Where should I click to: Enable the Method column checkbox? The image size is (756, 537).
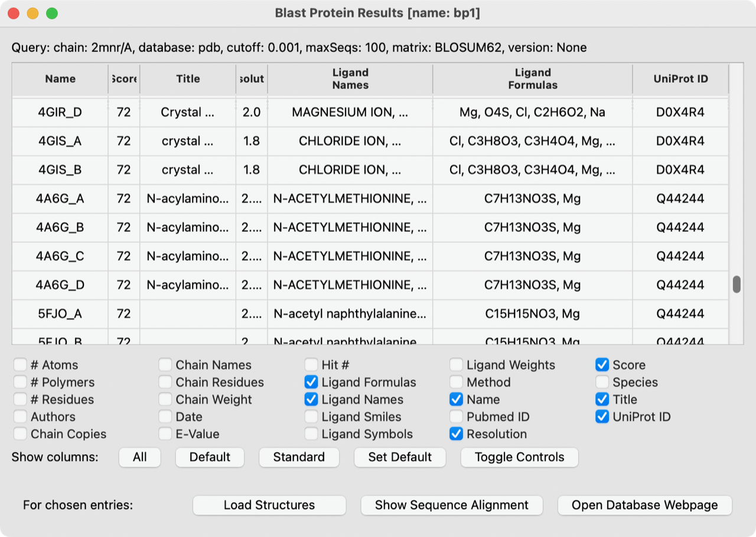click(456, 382)
